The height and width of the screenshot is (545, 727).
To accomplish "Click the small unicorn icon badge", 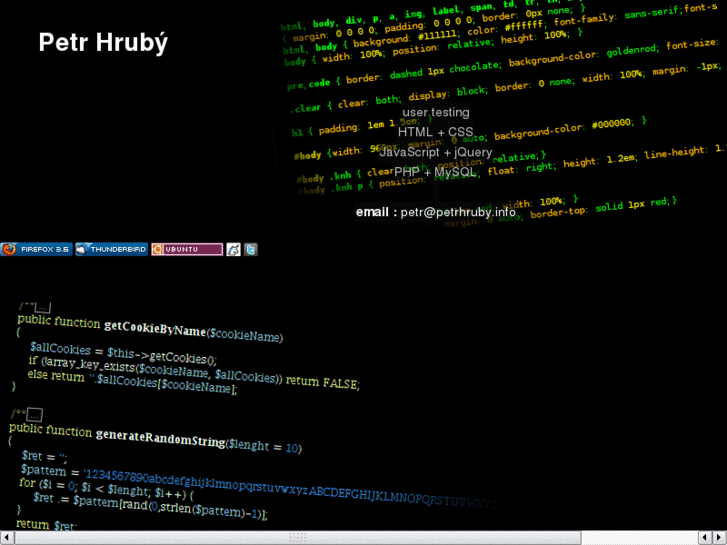I will tap(233, 250).
